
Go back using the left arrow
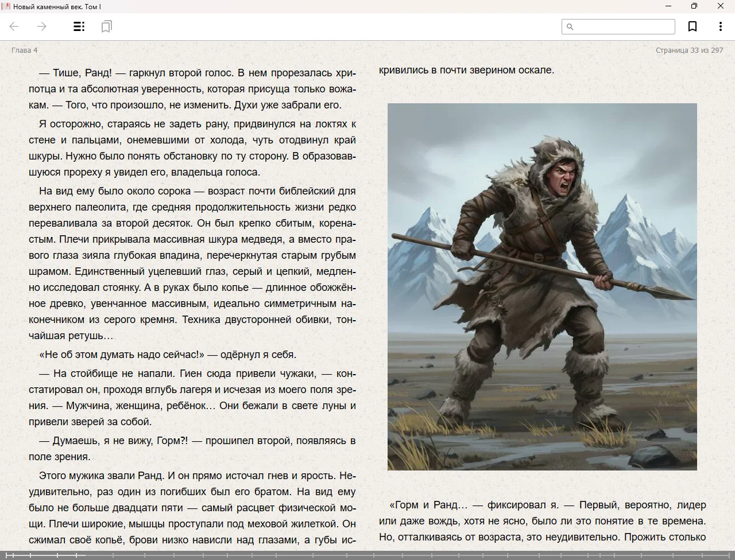[14, 26]
